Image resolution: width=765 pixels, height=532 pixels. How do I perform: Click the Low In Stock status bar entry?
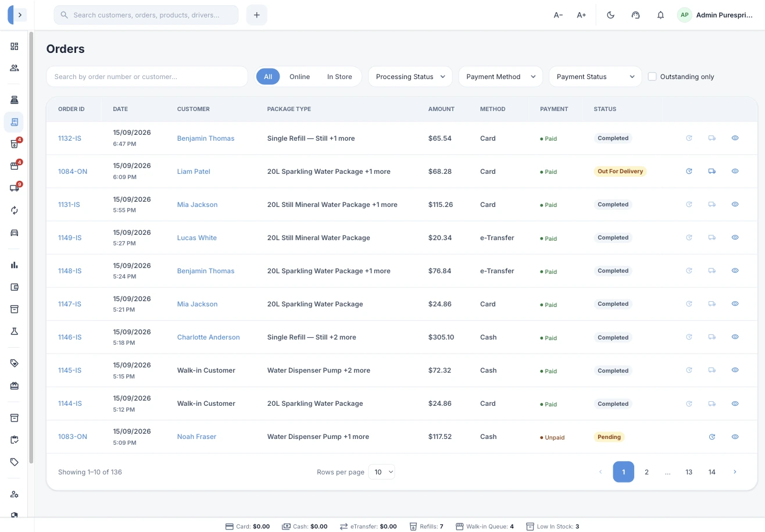click(552, 526)
